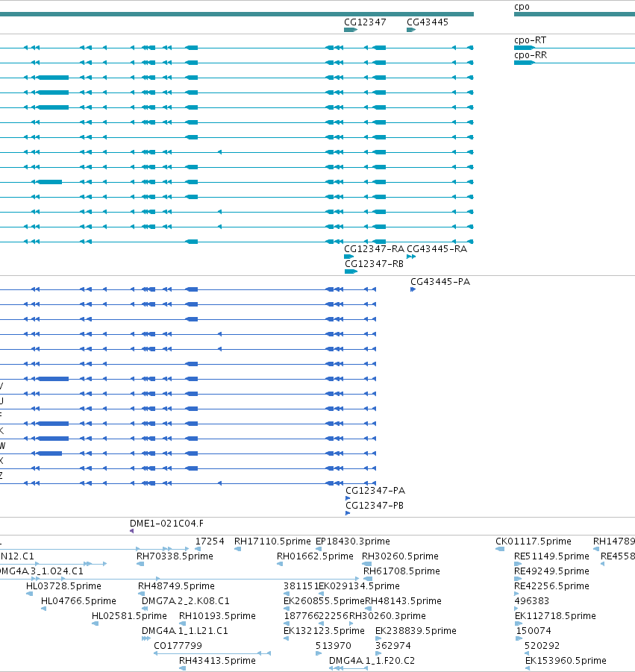Click EK153960.5prime EST label

566,661
